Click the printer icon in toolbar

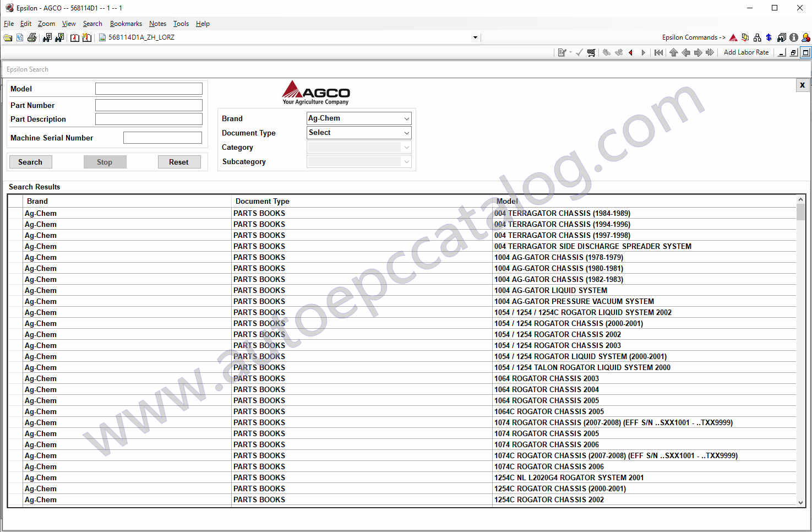coord(32,37)
